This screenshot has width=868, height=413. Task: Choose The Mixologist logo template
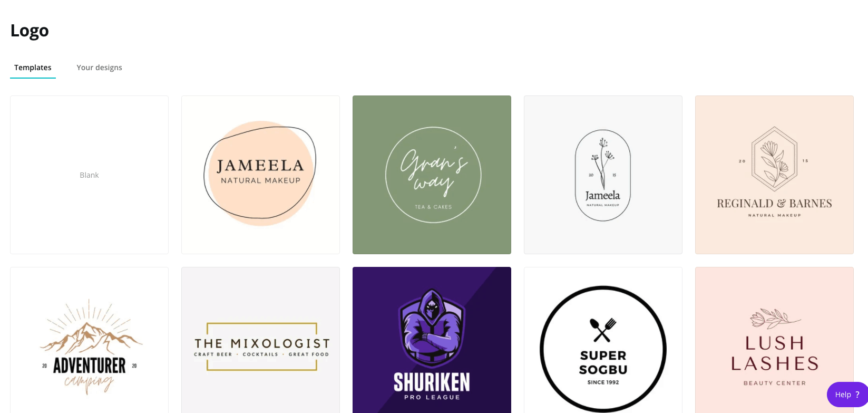[x=260, y=340]
